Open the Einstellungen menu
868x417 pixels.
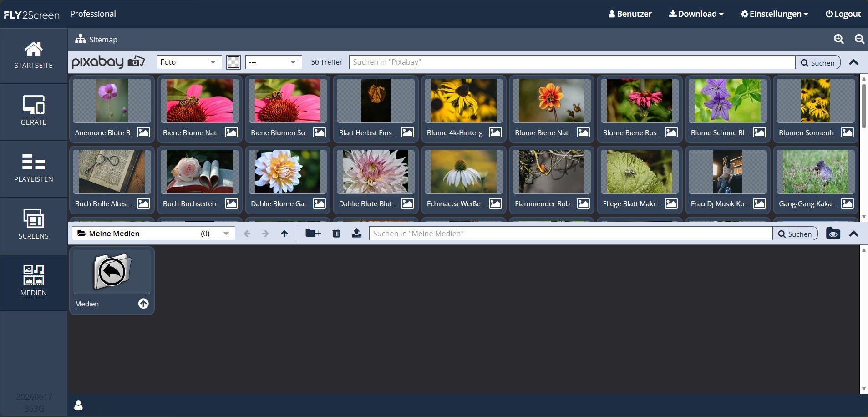[774, 14]
